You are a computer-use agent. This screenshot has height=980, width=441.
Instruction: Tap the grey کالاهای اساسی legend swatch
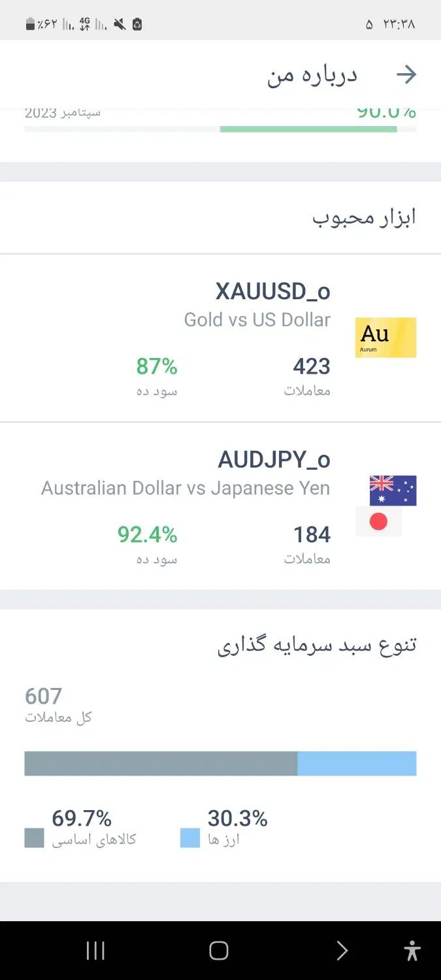tap(35, 838)
